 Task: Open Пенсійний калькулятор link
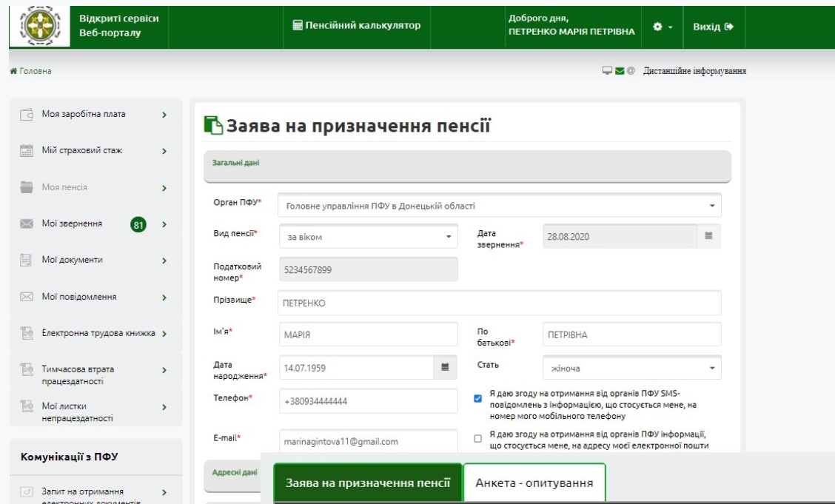[357, 25]
